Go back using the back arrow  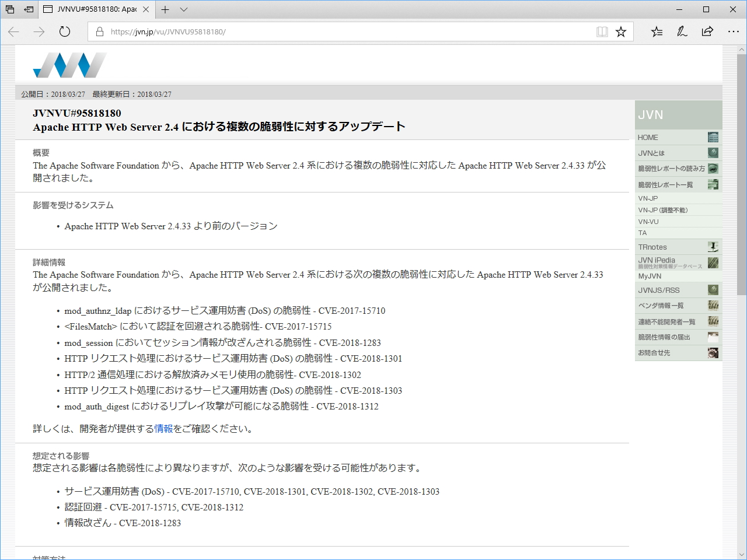(x=13, y=32)
